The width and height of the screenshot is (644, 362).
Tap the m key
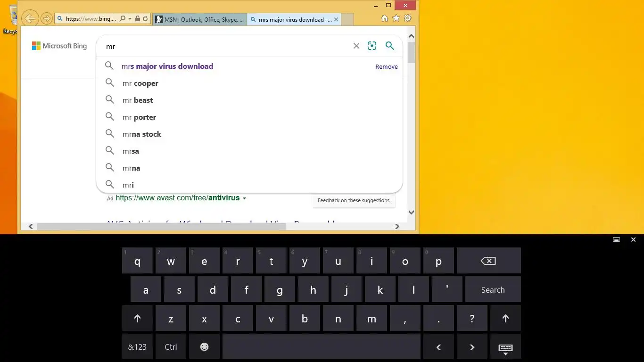[x=372, y=319]
